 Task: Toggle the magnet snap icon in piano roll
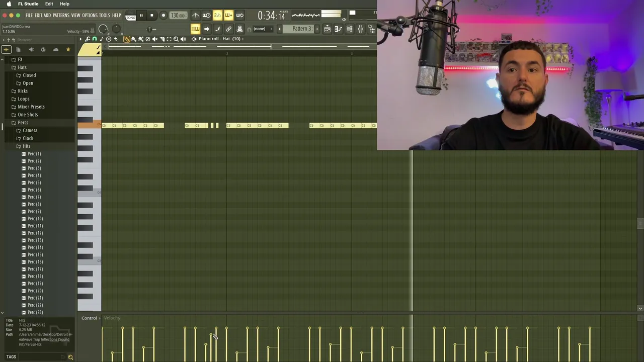[94, 39]
